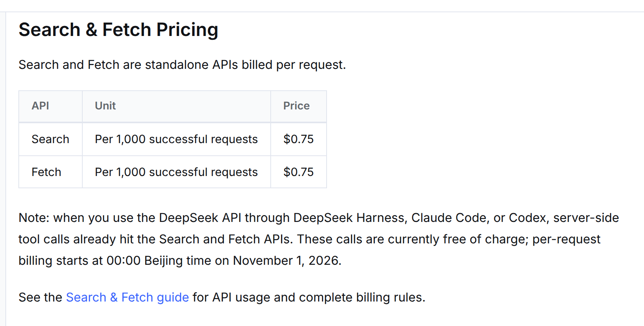
Task: Select the Price column header
Action: (x=299, y=106)
